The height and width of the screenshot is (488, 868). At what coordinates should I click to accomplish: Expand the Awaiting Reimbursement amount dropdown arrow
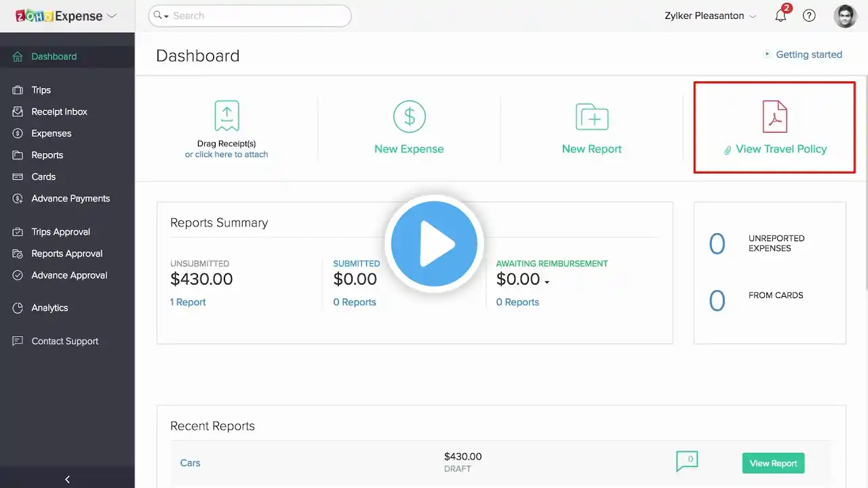pos(547,281)
